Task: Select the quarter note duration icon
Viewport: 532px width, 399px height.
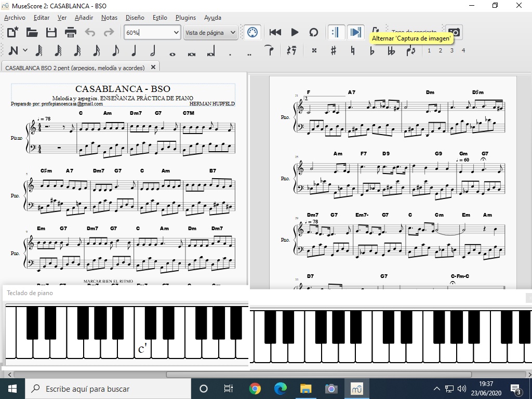Action: coord(134,51)
